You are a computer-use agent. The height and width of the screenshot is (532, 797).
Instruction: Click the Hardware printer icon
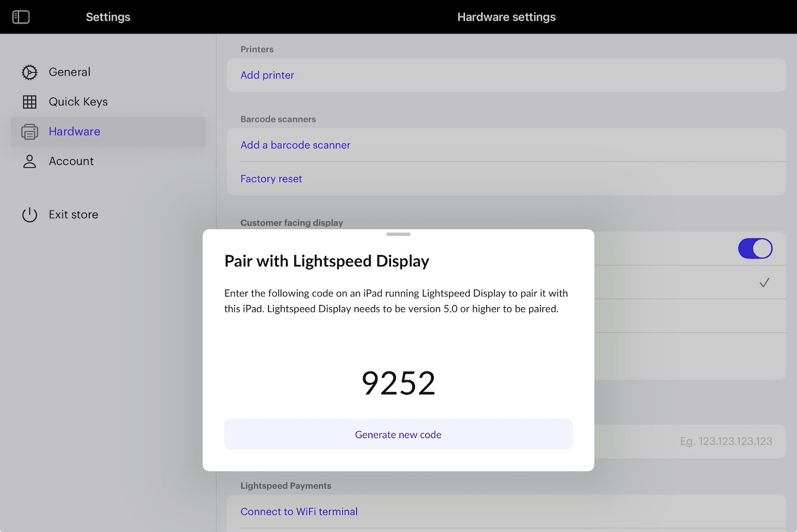(30, 131)
